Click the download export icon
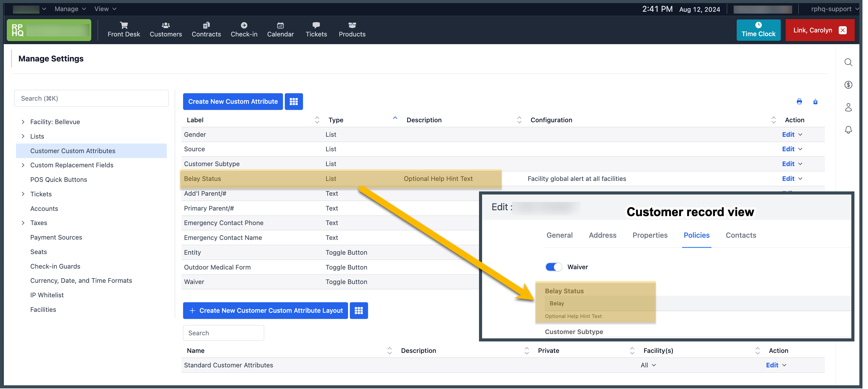868x389 pixels. (x=815, y=102)
